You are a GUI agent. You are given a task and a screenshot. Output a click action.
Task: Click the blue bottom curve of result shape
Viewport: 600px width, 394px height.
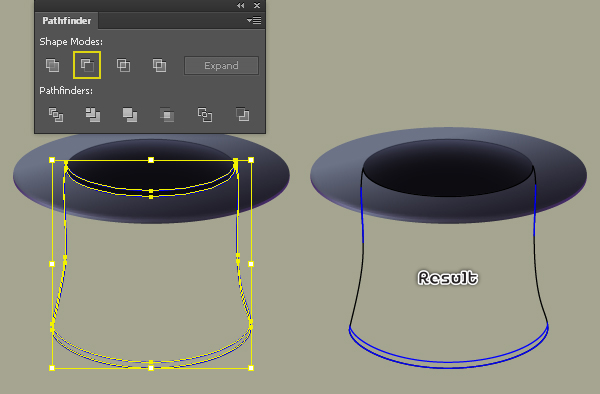click(x=448, y=365)
